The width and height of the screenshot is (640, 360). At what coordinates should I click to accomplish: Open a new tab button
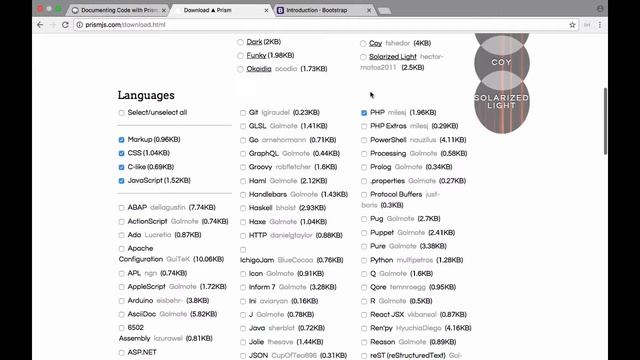tap(384, 11)
